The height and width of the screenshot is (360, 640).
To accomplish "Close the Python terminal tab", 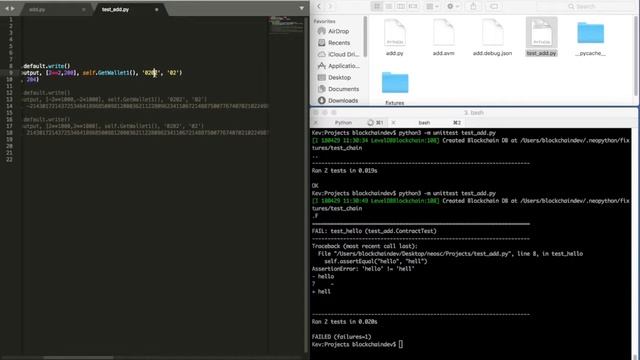I will click(316, 122).
